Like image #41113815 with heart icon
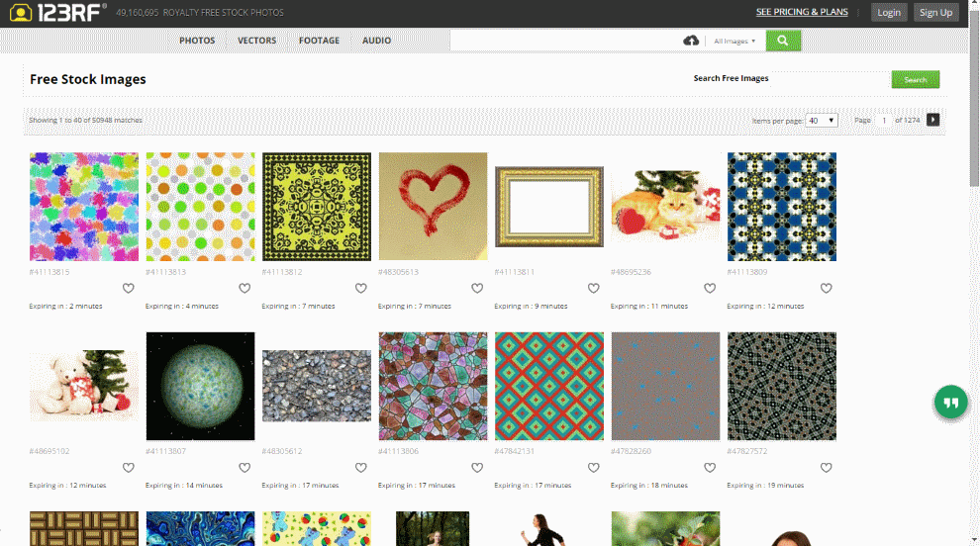 128,288
